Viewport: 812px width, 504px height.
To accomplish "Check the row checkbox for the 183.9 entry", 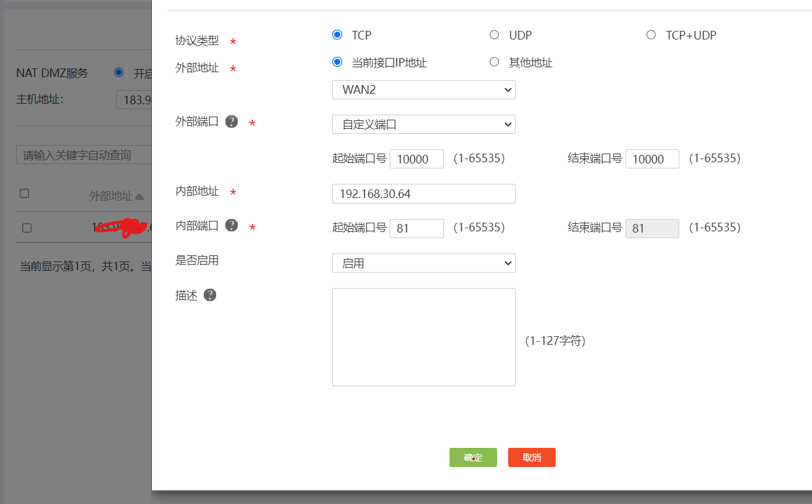I will 27,228.
